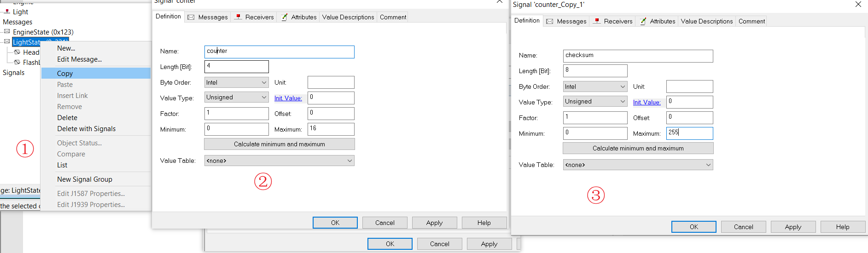Click Length field in counter dialog

point(237,67)
